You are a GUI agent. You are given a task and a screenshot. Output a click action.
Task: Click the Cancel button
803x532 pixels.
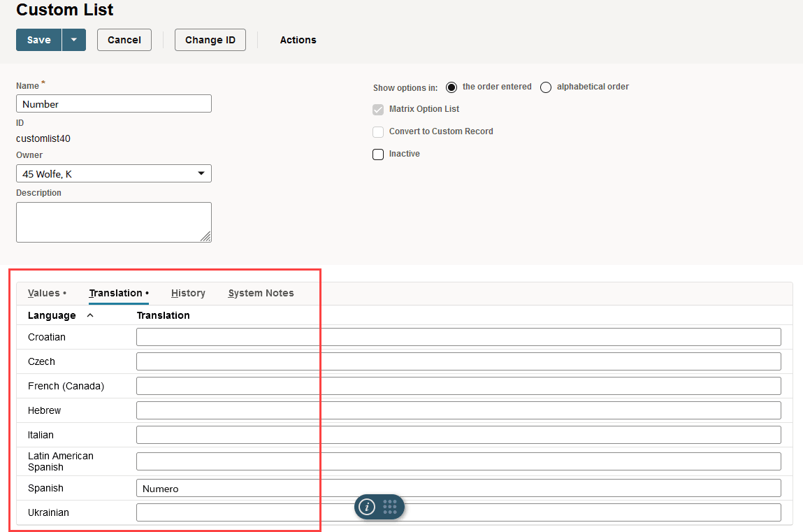[124, 40]
